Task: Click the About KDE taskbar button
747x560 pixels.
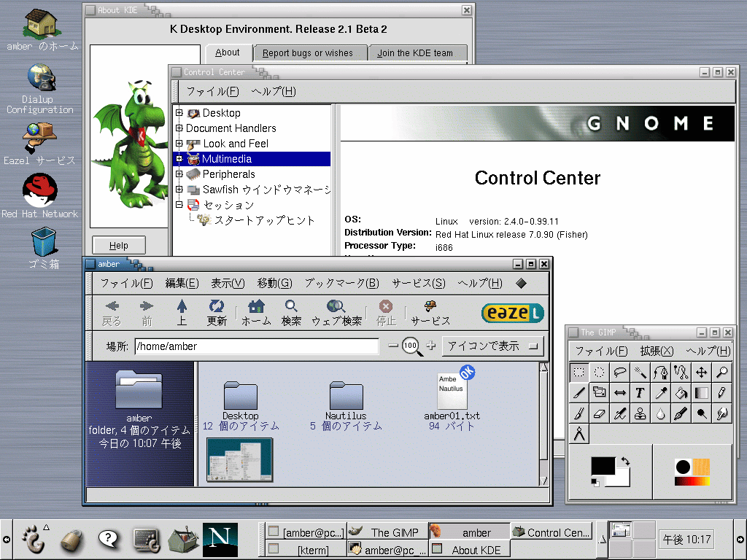Action: [x=469, y=550]
